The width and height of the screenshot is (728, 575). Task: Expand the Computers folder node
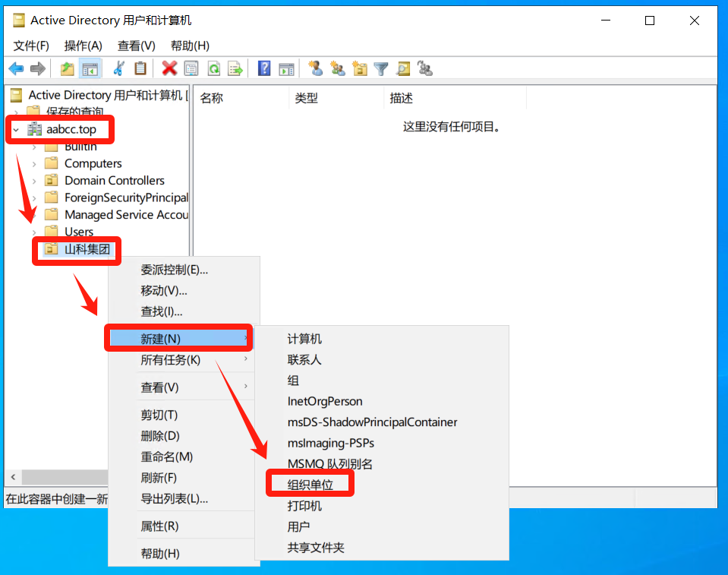(x=34, y=163)
